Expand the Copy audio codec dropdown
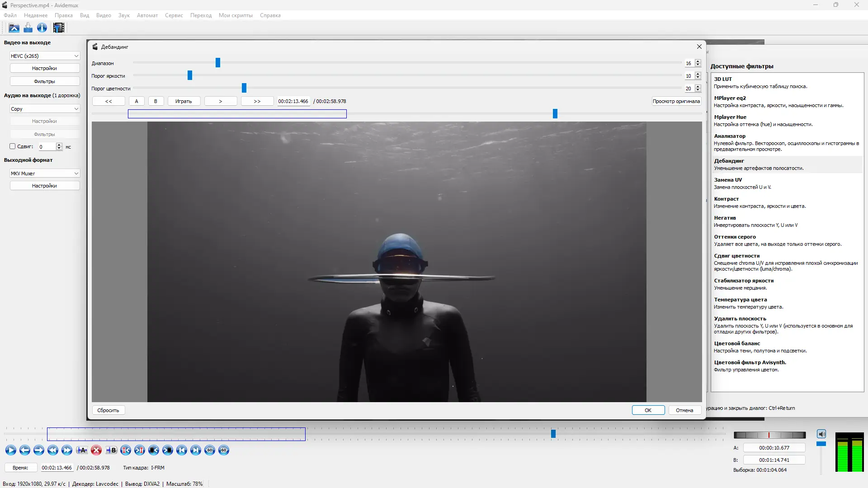 pos(45,109)
